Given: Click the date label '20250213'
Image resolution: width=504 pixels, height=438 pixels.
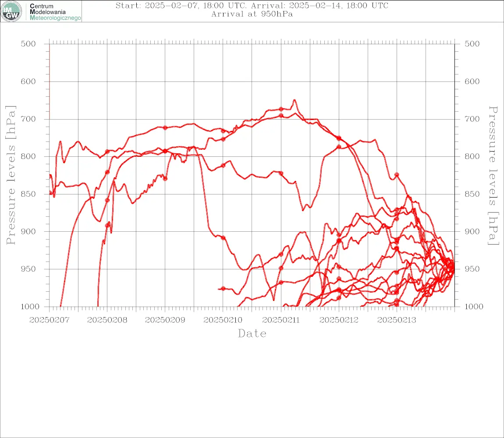Looking at the screenshot, I should (397, 320).
